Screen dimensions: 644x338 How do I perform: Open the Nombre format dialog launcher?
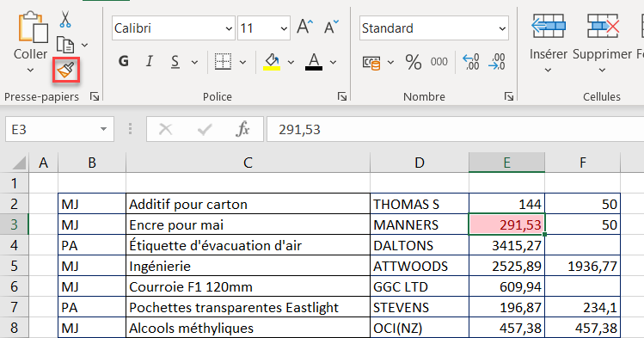[509, 96]
